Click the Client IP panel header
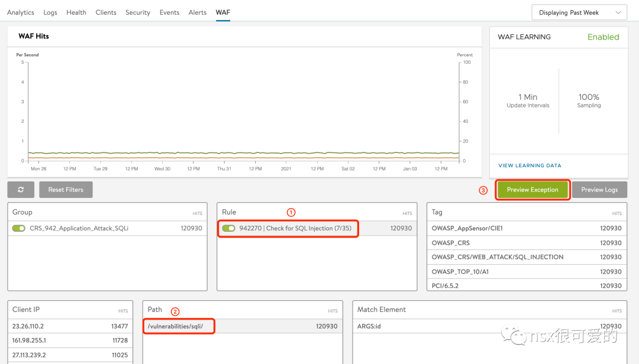This screenshot has width=639, height=364. click(25, 310)
